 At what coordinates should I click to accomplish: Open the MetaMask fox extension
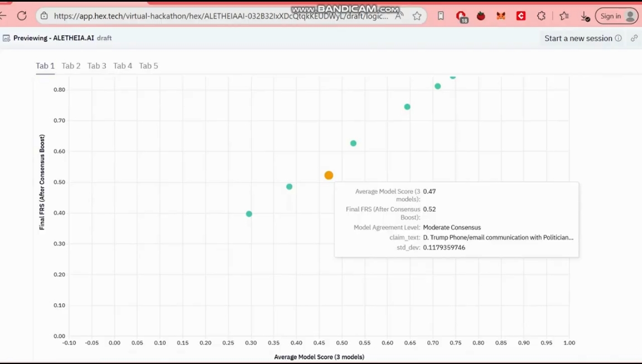(x=501, y=16)
